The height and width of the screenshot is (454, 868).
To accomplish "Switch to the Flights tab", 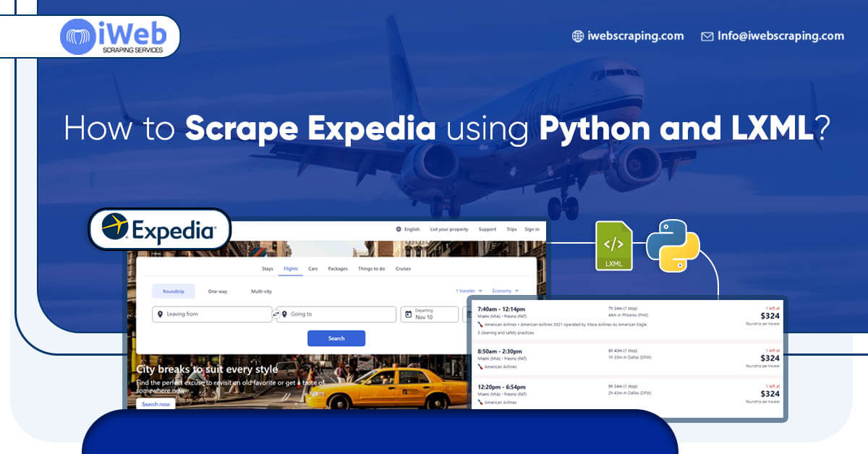I will (291, 269).
